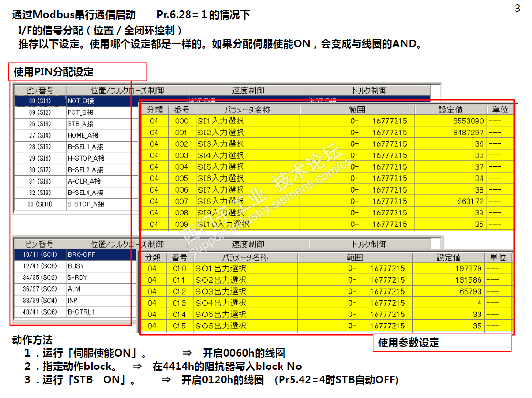
Task: Select pin 27 (SI4) row
Action: 40,135
